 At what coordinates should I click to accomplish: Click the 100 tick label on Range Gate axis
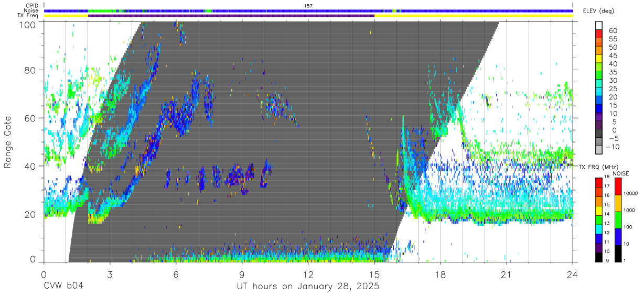coord(28,24)
